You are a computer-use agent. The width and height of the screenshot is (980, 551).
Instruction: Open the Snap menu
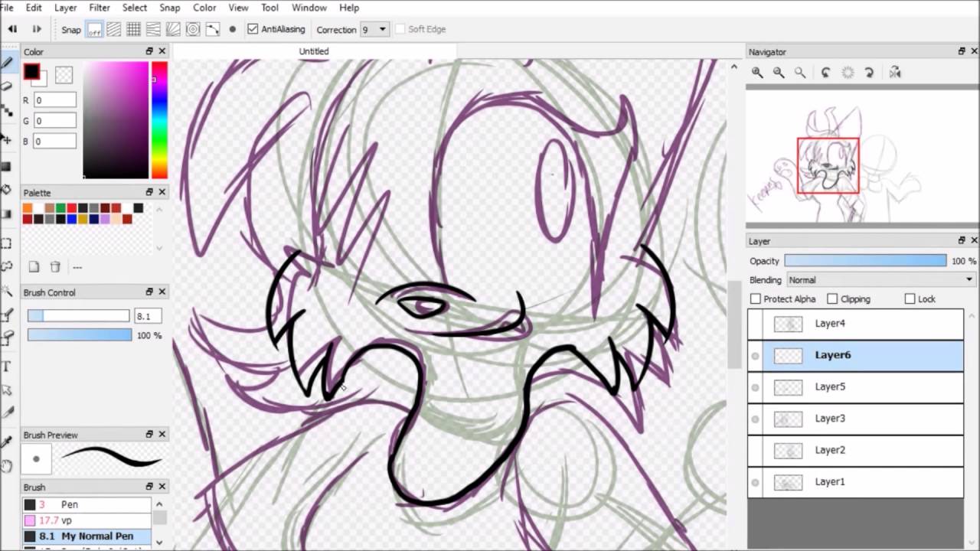169,8
